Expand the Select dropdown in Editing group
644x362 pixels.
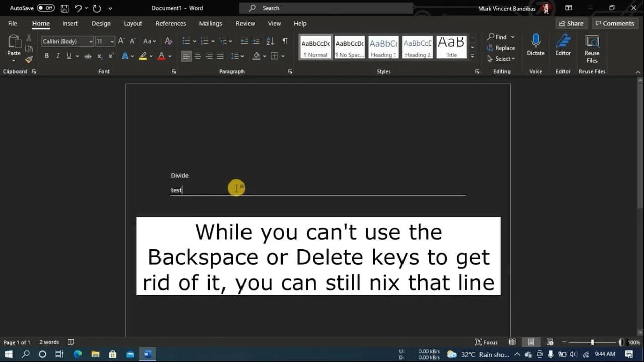(x=501, y=59)
